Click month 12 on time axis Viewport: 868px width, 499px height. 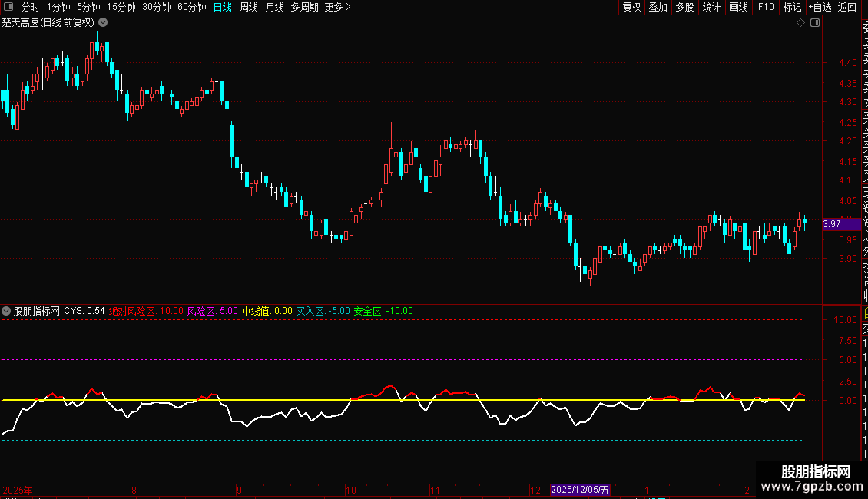(535, 490)
